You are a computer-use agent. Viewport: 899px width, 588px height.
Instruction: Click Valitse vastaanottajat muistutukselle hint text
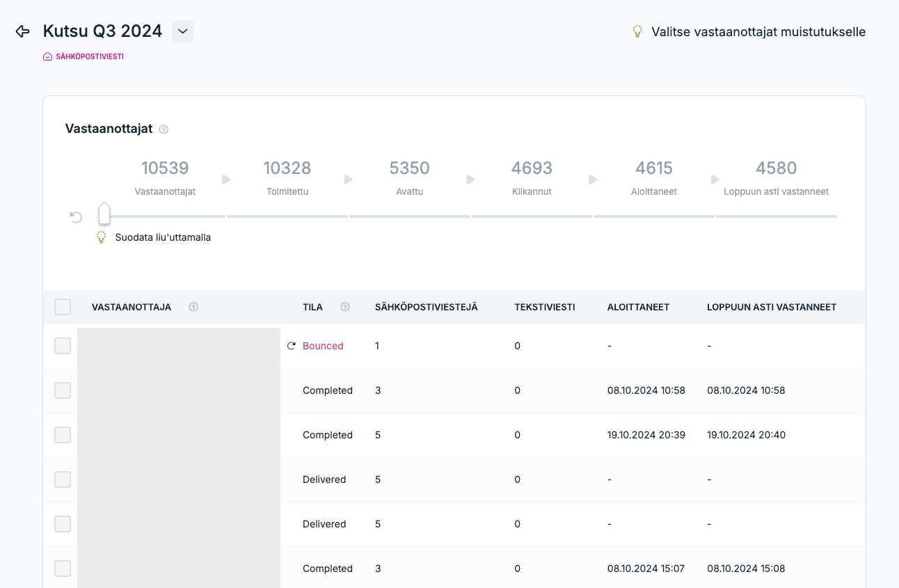coord(758,32)
